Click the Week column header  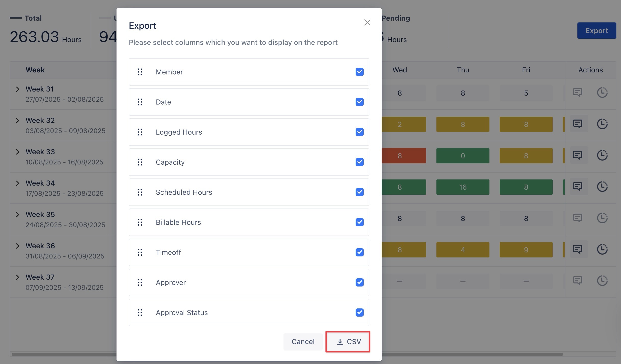click(35, 70)
